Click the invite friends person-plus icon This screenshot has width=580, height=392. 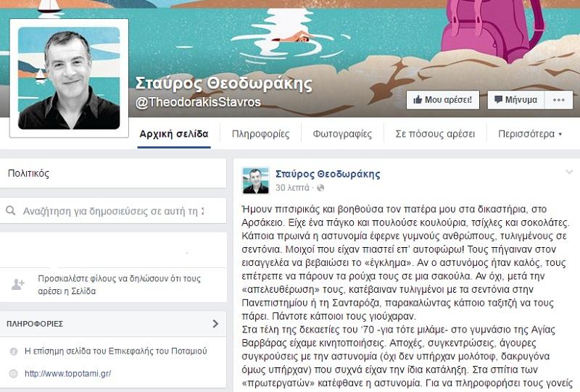[x=17, y=284]
